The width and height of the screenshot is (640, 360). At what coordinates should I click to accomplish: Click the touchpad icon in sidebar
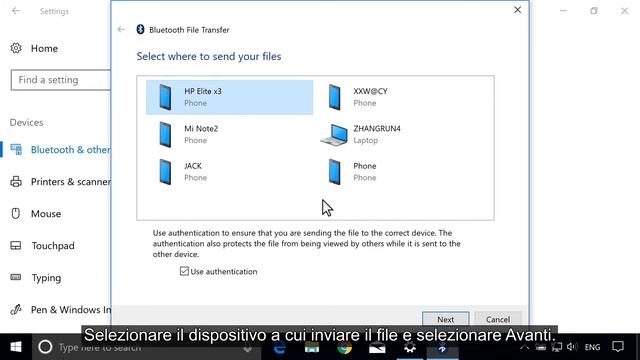point(16,246)
